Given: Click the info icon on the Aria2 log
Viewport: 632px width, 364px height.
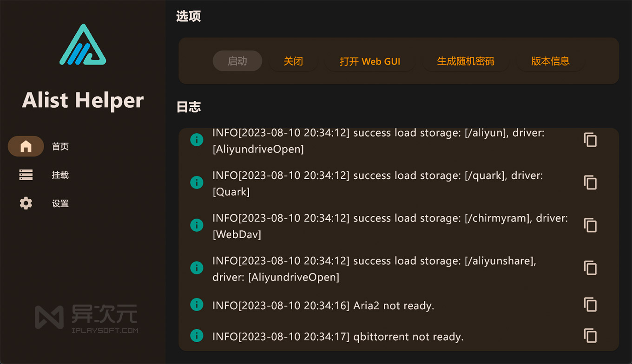Looking at the screenshot, I should click(x=197, y=305).
